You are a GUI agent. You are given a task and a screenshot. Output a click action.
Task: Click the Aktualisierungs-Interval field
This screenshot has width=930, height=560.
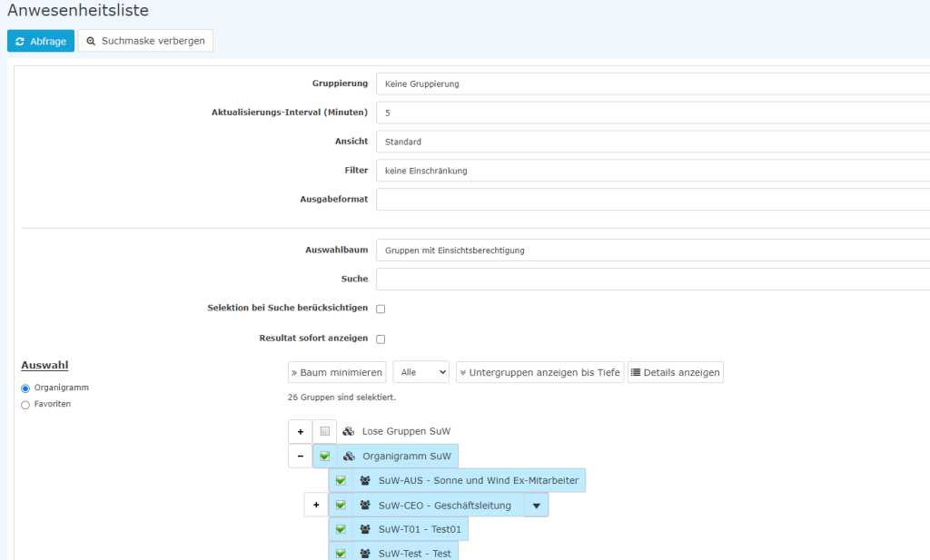(x=653, y=113)
